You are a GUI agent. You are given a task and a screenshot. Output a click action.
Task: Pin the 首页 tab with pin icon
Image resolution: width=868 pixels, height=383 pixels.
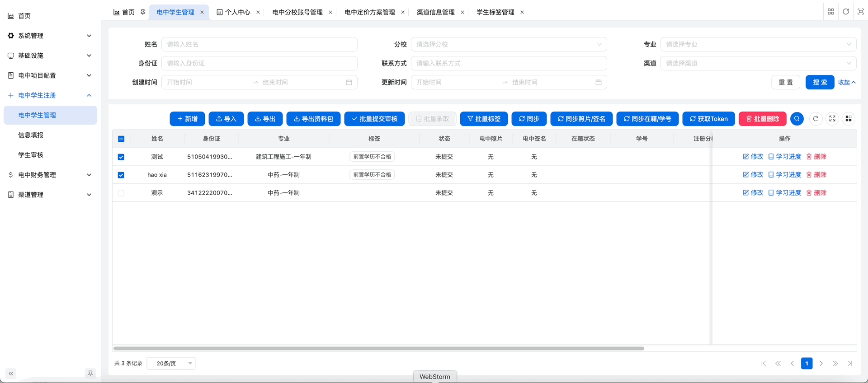pyautogui.click(x=143, y=12)
